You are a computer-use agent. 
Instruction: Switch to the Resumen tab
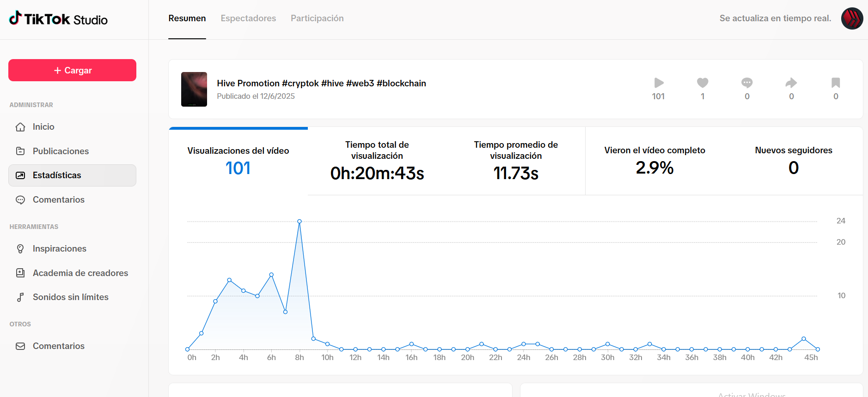(x=187, y=18)
